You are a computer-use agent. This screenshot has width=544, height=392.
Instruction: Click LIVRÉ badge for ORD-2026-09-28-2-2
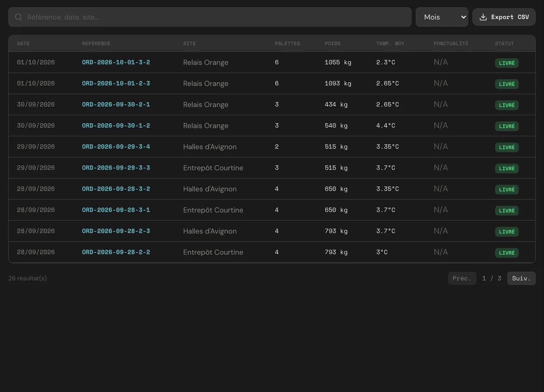coord(507,253)
